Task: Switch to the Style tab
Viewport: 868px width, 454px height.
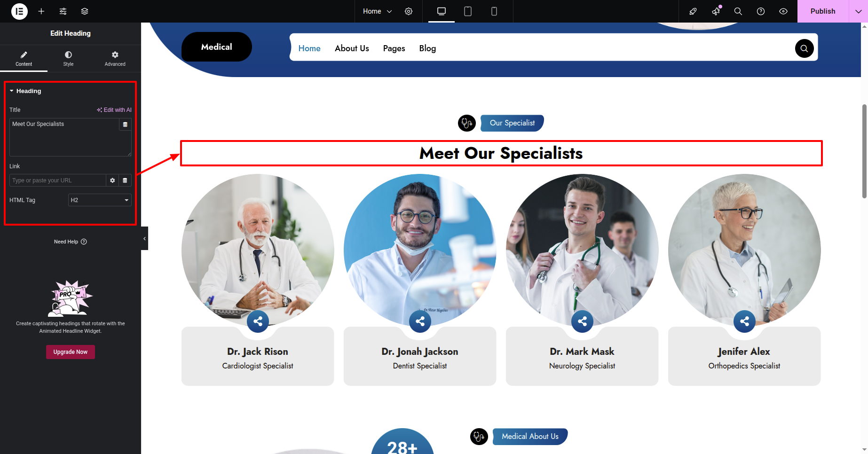Action: (69, 59)
